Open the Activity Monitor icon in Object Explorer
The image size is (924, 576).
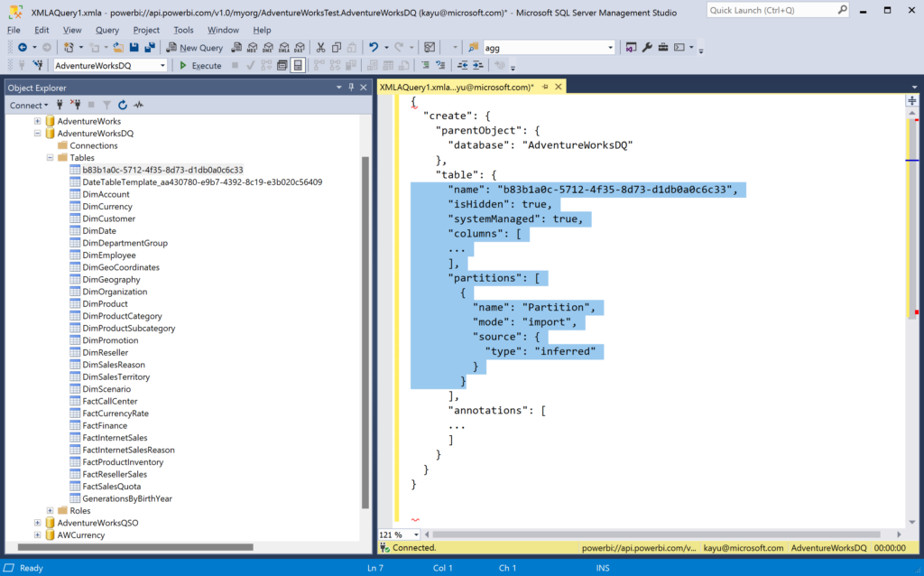(138, 105)
